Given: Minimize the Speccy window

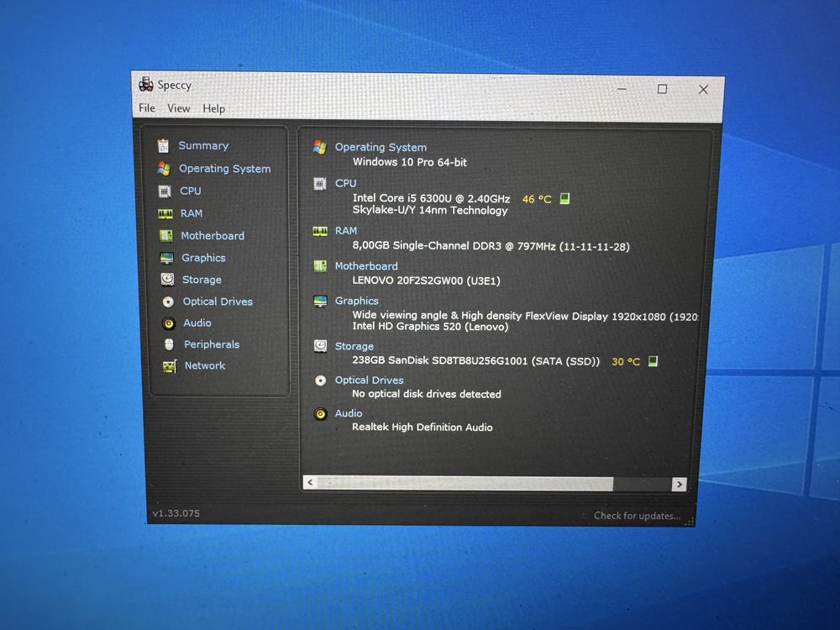Looking at the screenshot, I should tap(622, 88).
